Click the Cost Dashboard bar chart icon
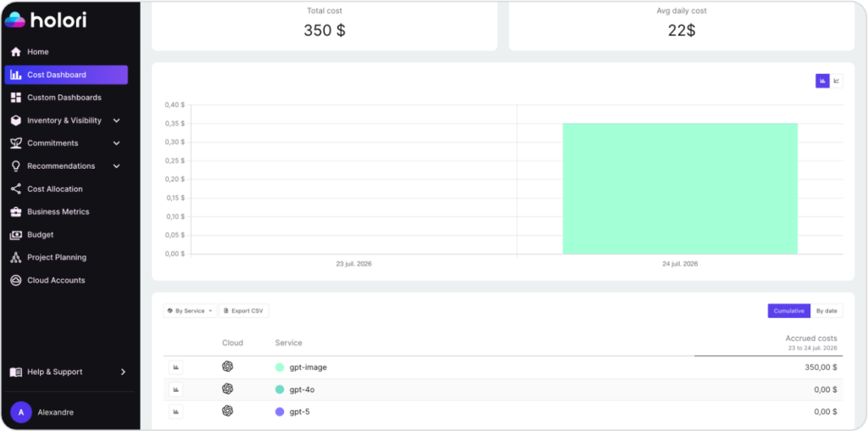 (16, 75)
